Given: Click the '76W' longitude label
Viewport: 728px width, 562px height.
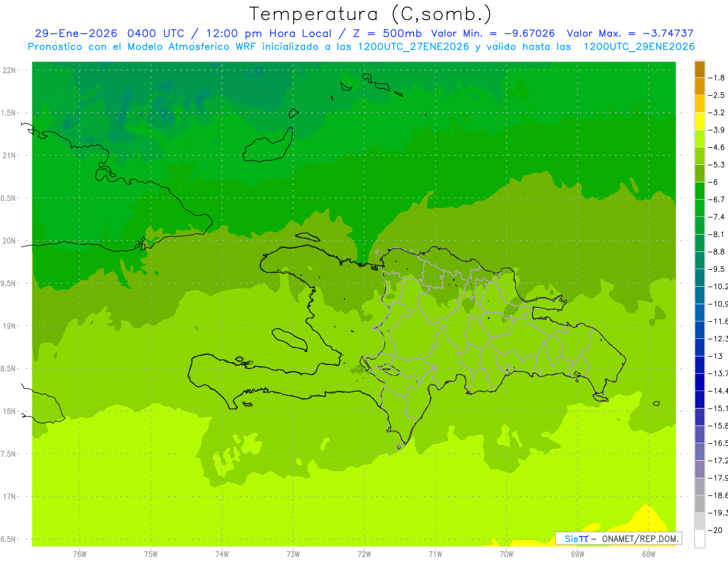Looking at the screenshot, I should pos(79,554).
